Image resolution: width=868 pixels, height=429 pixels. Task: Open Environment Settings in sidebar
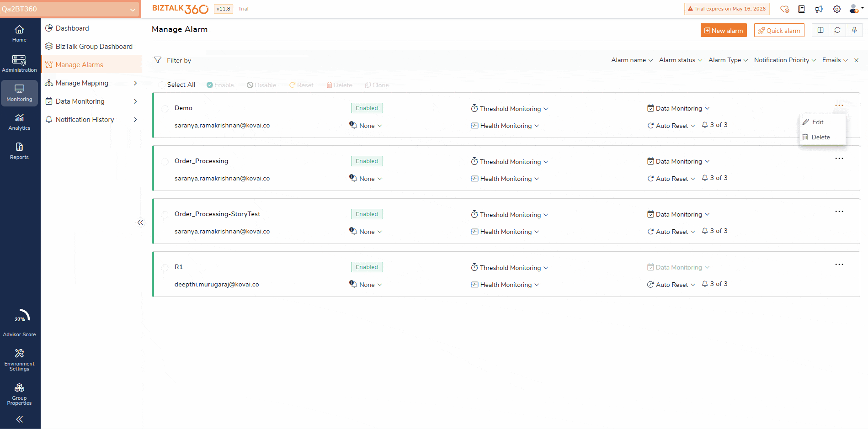pyautogui.click(x=19, y=360)
